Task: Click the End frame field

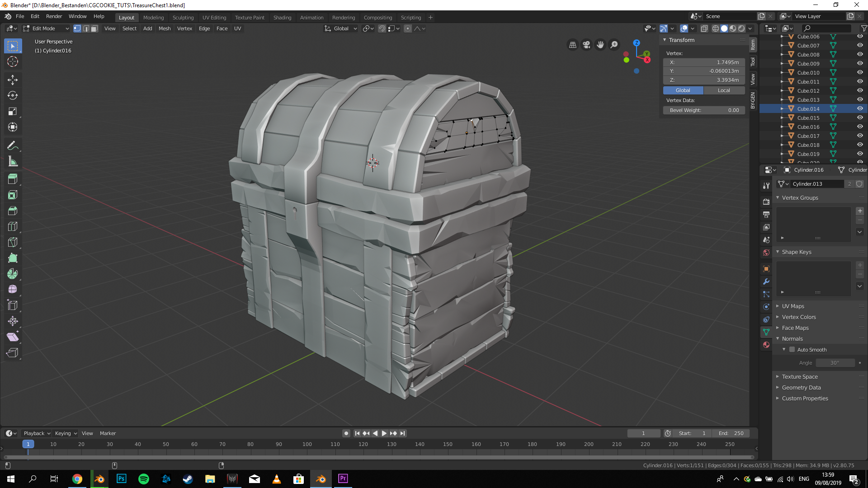Action: pyautogui.click(x=731, y=433)
